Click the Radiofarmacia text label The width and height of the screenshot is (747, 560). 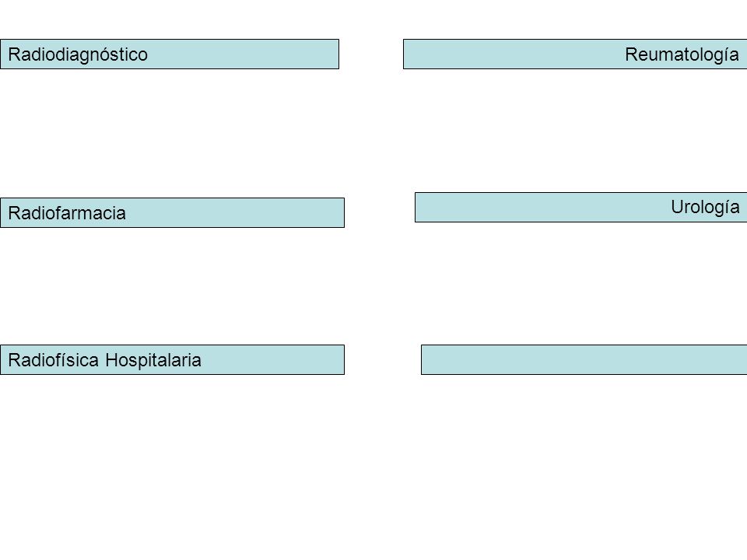tap(67, 213)
